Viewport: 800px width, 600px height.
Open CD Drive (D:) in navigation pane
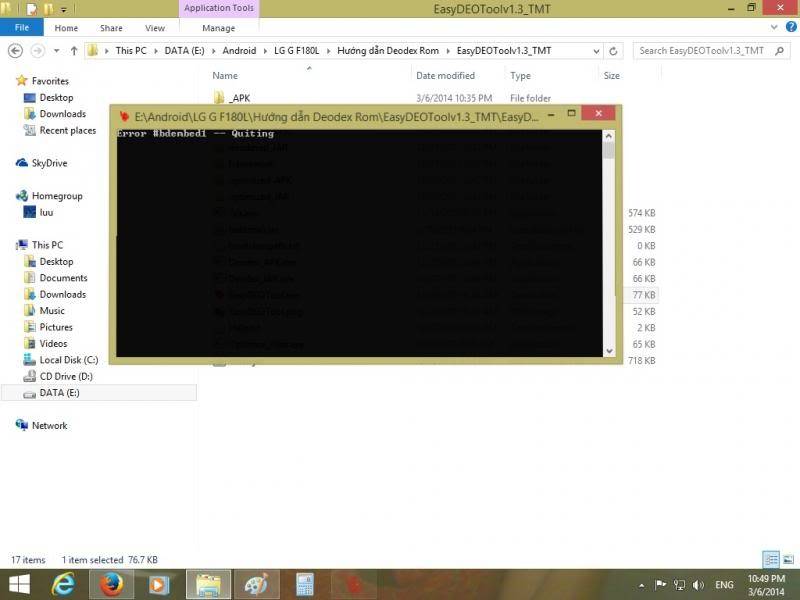(66, 376)
